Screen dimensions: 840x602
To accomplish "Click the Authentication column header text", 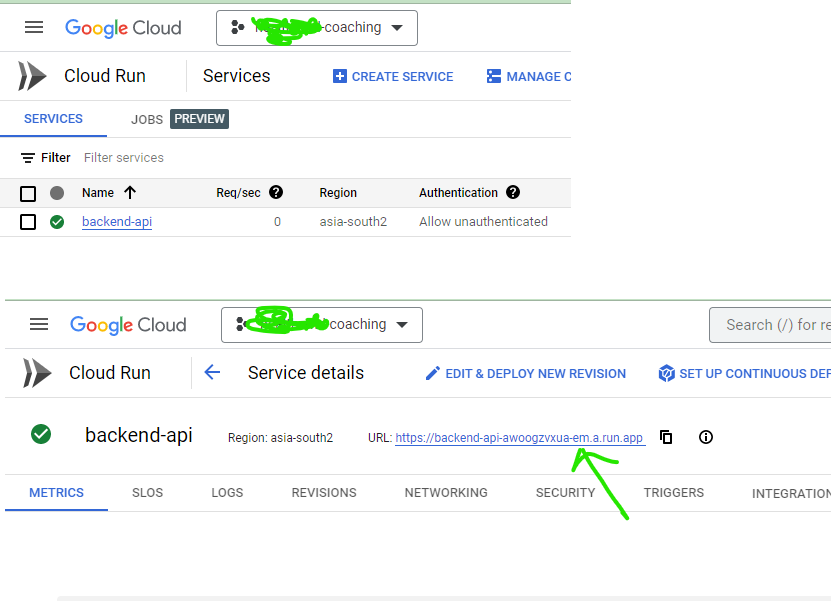I will pyautogui.click(x=459, y=193).
